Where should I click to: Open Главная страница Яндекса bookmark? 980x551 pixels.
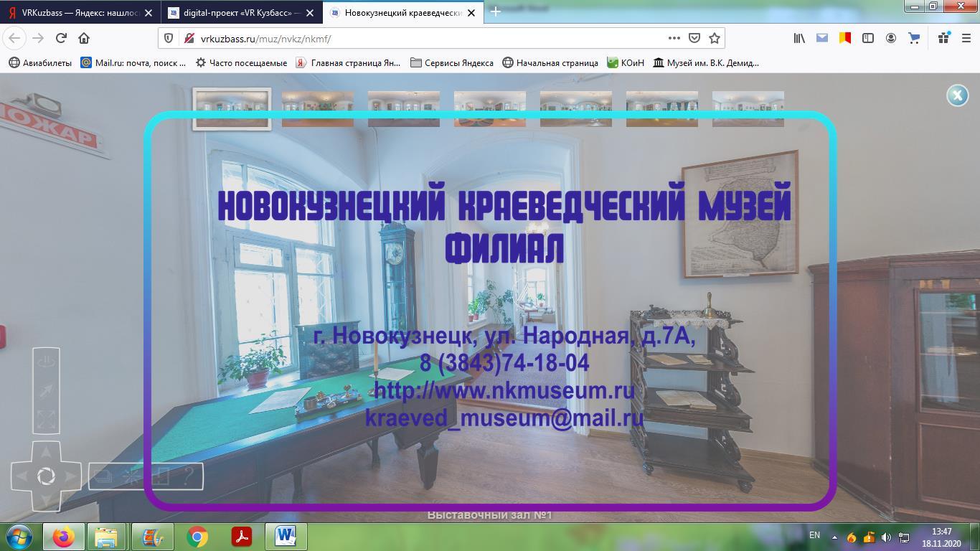click(x=349, y=62)
